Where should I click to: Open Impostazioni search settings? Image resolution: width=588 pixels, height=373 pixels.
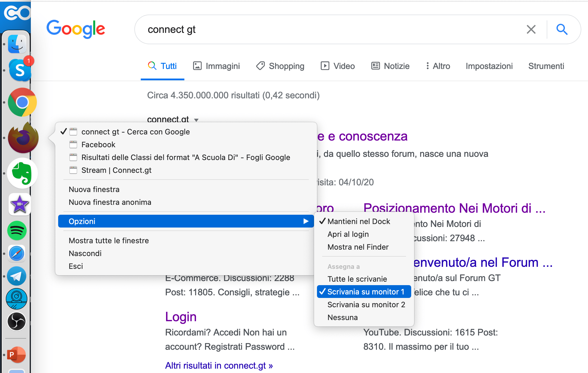[489, 66]
